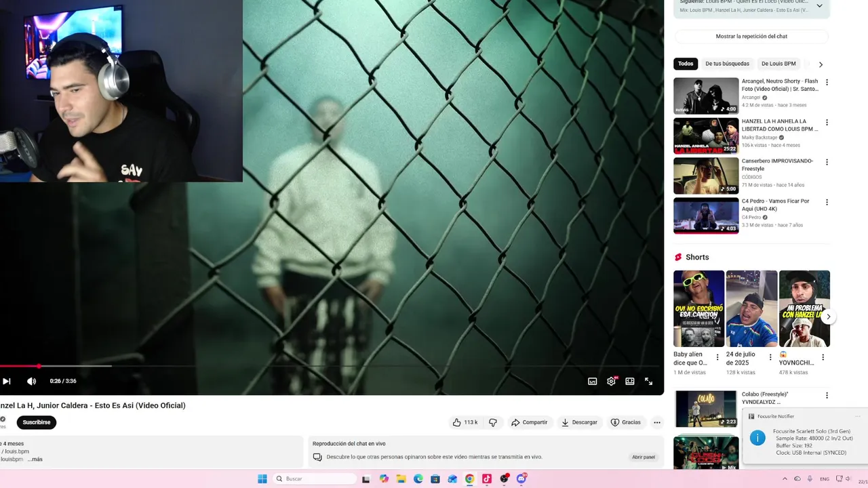Open the pink music-note app on taskbar
The height and width of the screenshot is (488, 868).
[x=487, y=479]
